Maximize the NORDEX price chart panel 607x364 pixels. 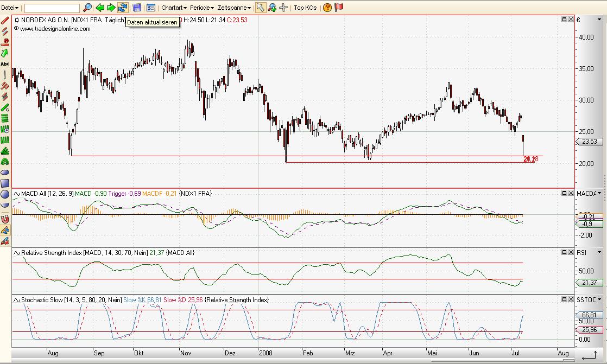[564, 20]
